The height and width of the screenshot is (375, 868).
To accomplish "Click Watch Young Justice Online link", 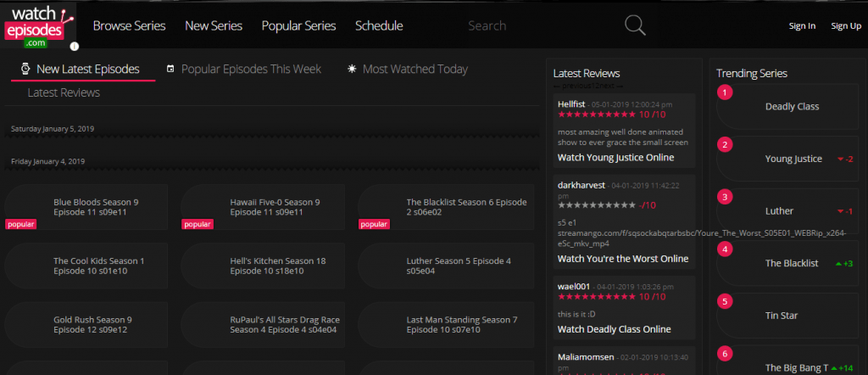I will (x=615, y=157).
